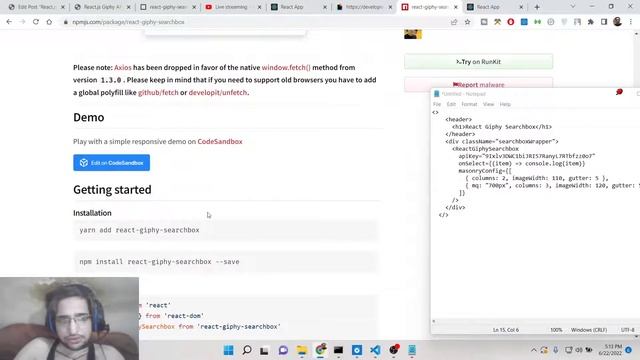Viewport: 640px width, 360px height.
Task: Click the browser Back arrow
Action: point(9,22)
